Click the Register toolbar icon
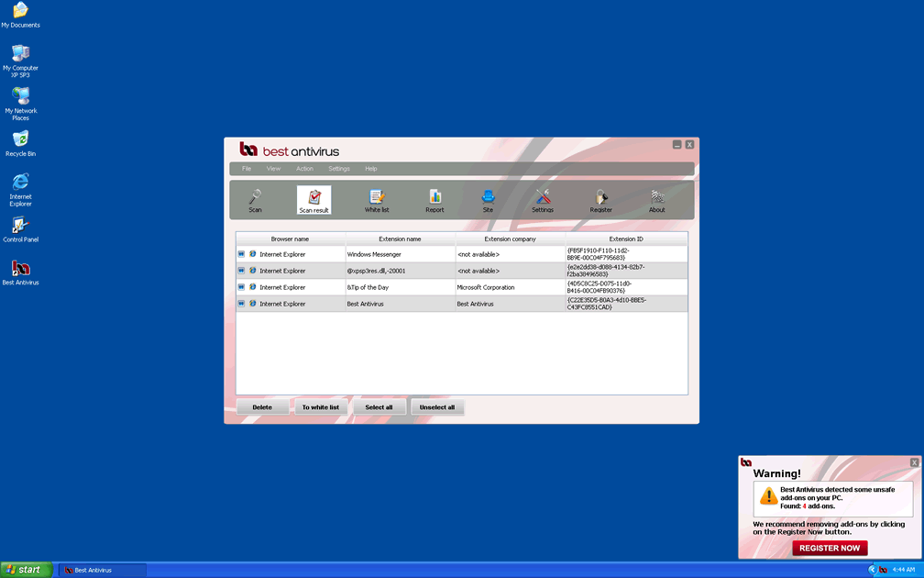The height and width of the screenshot is (578, 924). pos(600,200)
